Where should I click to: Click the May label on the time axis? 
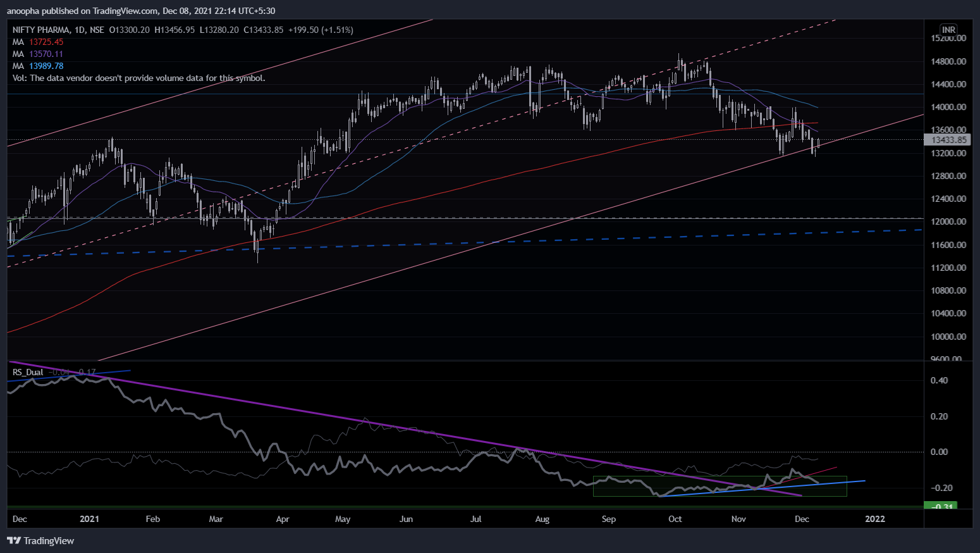(343, 519)
